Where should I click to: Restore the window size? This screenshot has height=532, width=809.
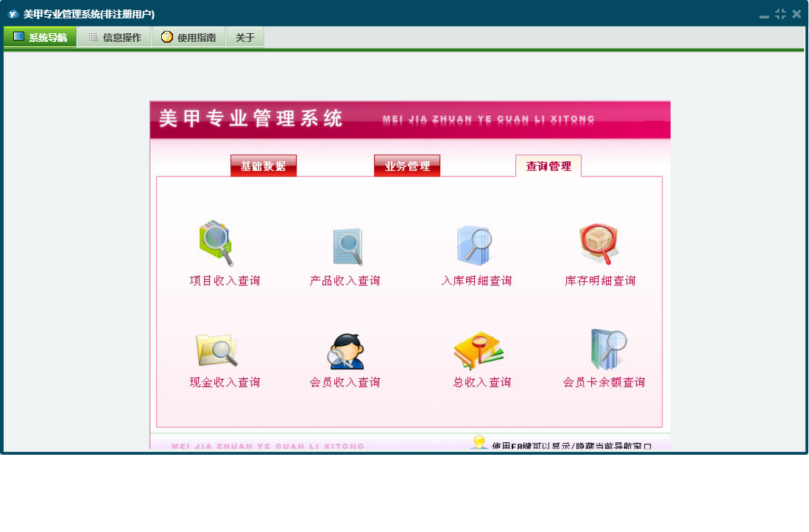pyautogui.click(x=780, y=14)
